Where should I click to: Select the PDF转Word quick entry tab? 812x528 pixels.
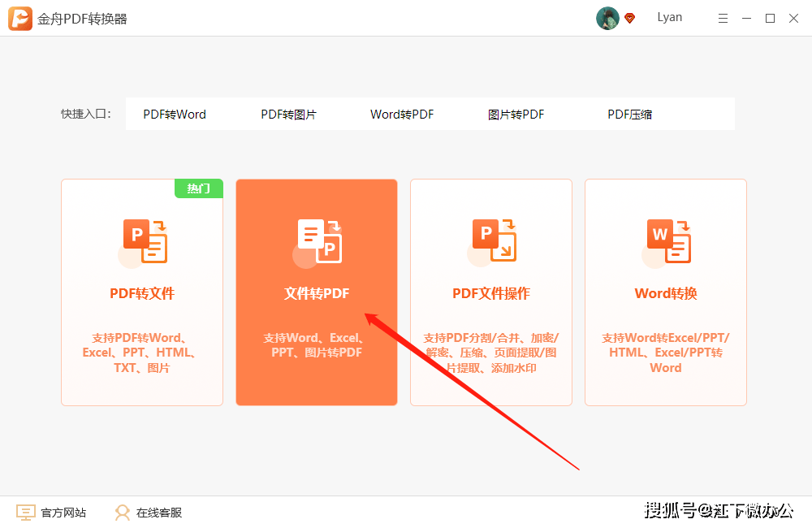tap(175, 114)
